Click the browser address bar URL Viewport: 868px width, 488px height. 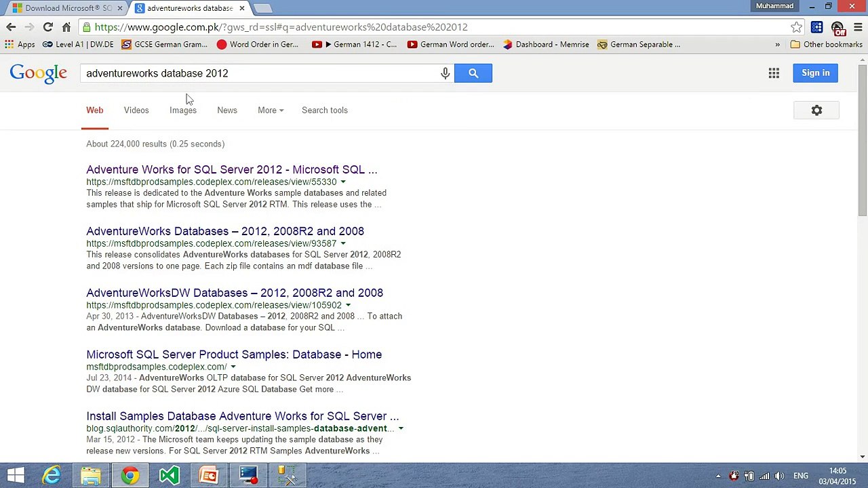[x=281, y=27]
